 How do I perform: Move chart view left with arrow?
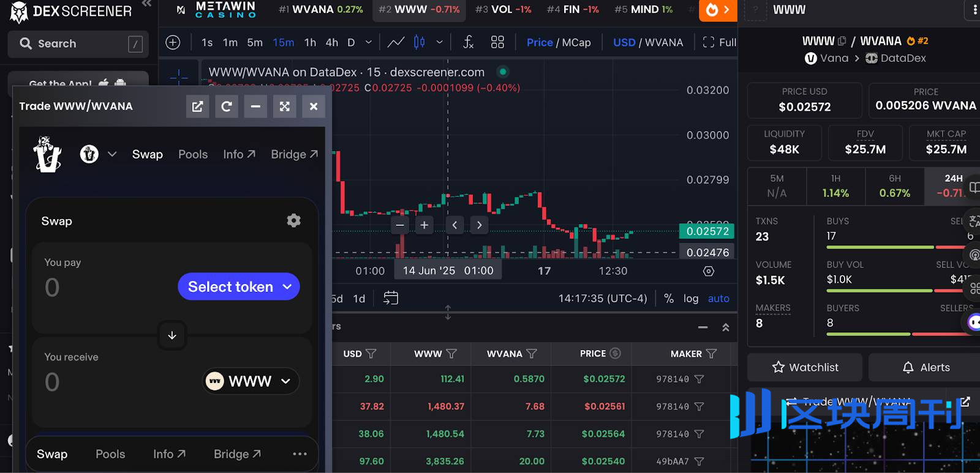454,225
